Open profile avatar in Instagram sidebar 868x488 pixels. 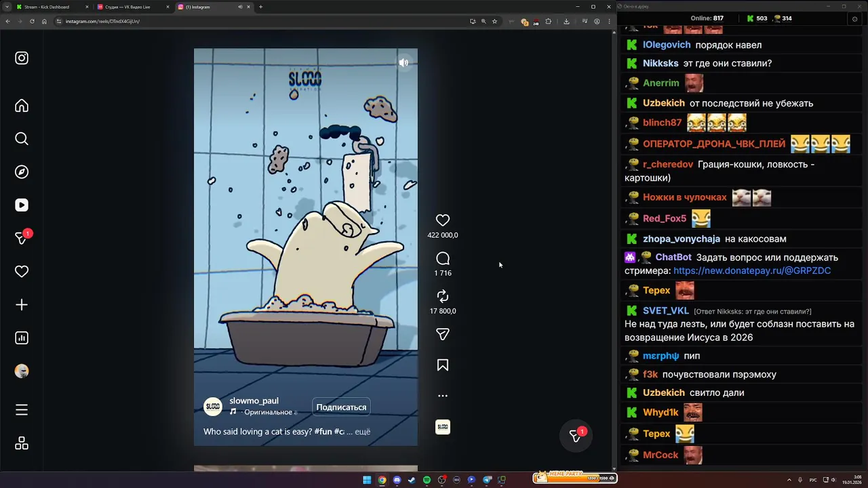click(x=22, y=371)
